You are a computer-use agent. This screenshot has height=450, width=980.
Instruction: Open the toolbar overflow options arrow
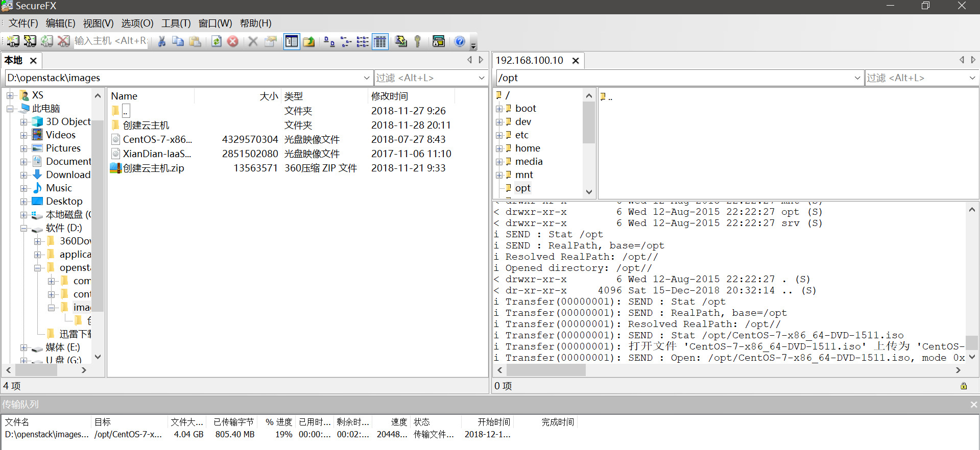click(x=473, y=46)
